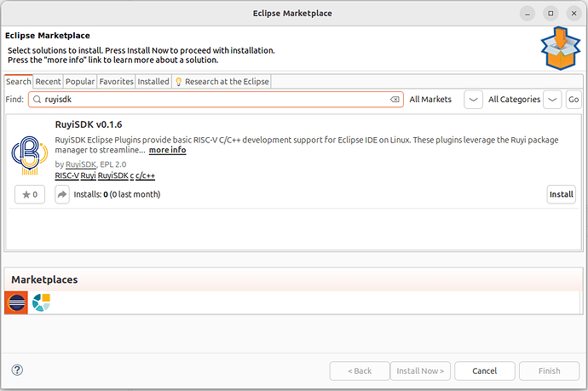Select the Eclipse Marketplace catalog icon
Screen dimensions: 588x391
(16, 302)
